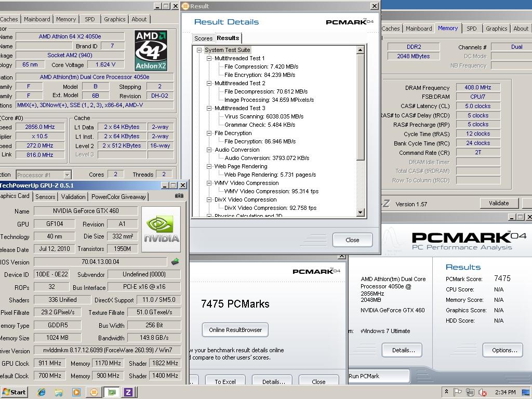Collapse the Multithreaded Test 3 node
The image size is (532, 399).
coord(209,108)
